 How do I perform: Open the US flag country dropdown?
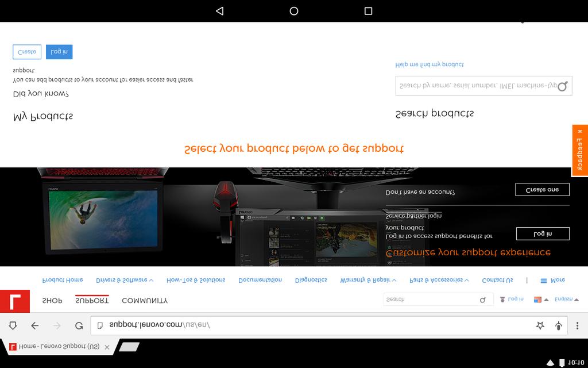coord(541,300)
